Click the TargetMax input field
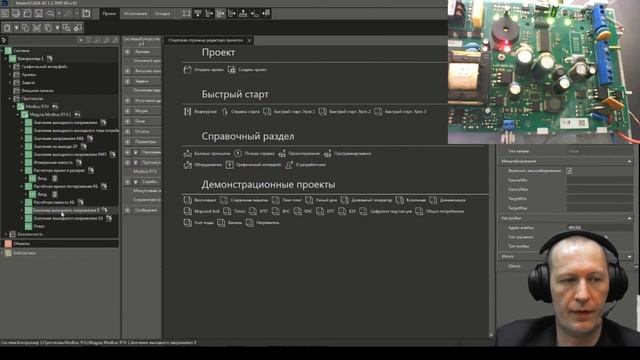 [x=600, y=208]
